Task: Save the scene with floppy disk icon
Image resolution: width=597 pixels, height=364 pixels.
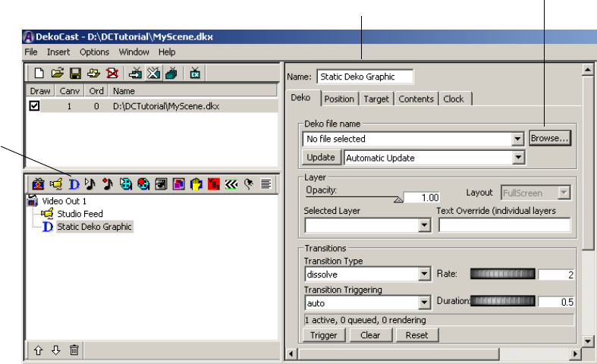Action: click(x=75, y=73)
